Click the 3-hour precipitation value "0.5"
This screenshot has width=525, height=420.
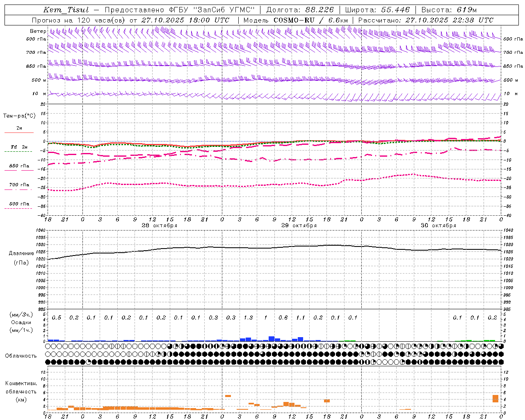pos(57,318)
